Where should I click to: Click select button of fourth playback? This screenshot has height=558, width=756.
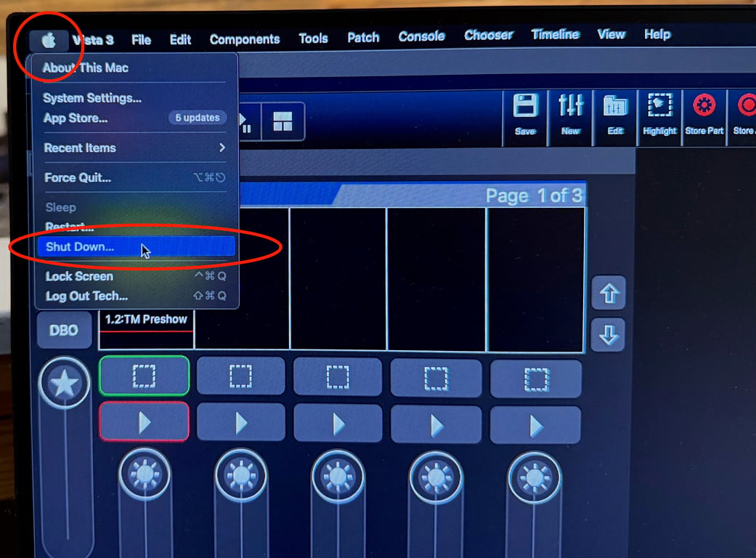436,378
